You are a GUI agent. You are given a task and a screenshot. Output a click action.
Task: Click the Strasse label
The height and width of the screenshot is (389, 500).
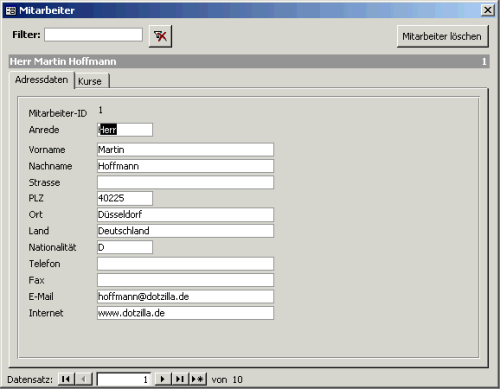click(44, 183)
